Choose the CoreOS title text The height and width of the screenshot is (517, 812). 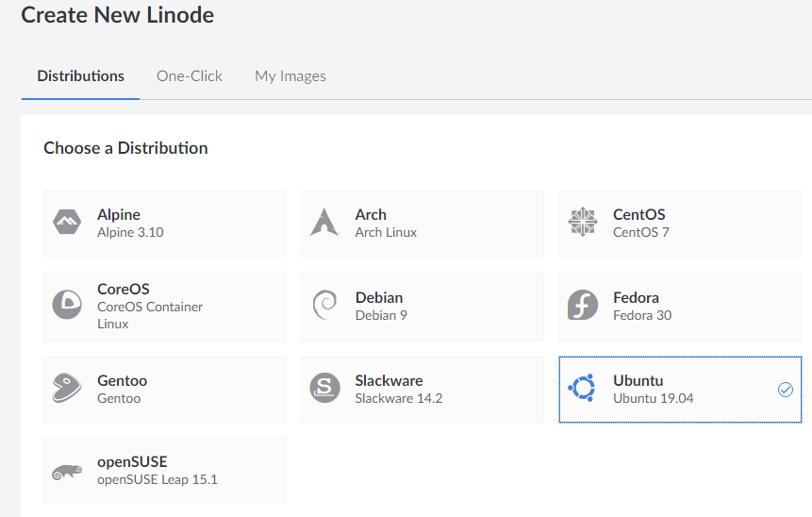124,289
